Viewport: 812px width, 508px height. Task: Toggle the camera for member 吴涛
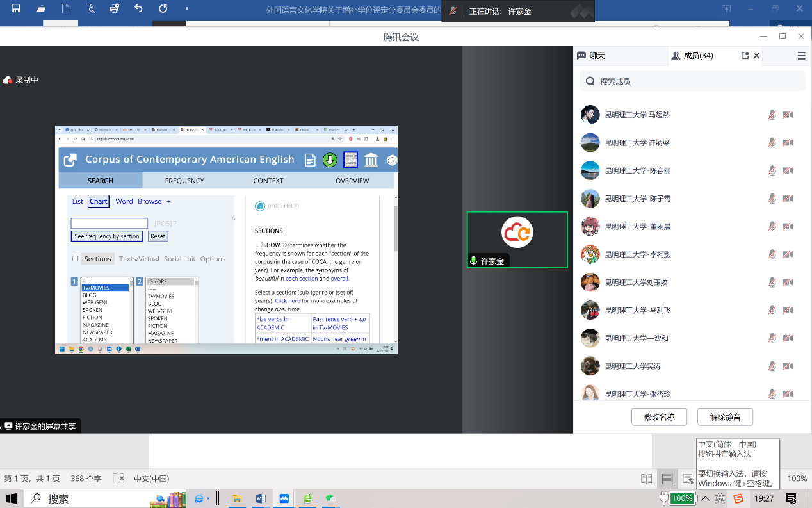pyautogui.click(x=788, y=366)
